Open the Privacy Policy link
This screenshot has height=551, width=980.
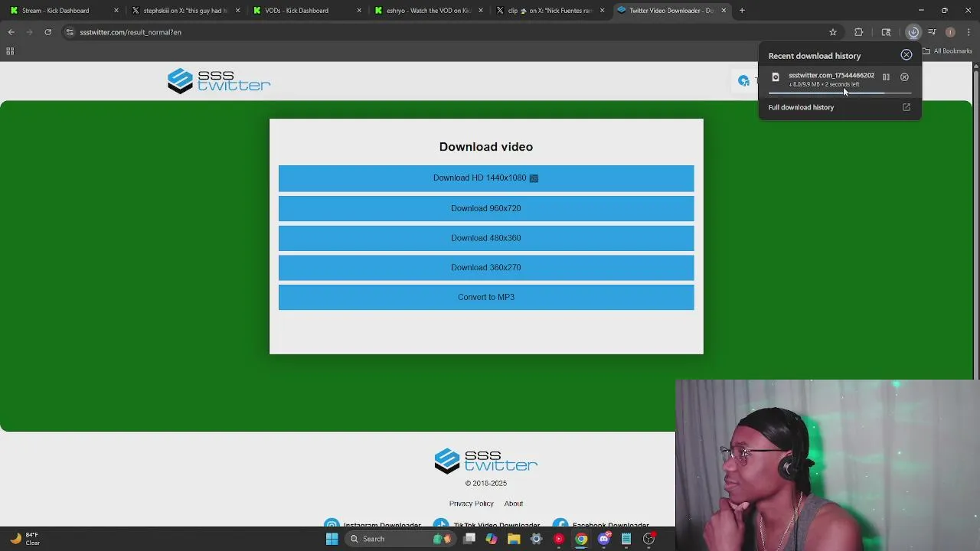coord(472,504)
